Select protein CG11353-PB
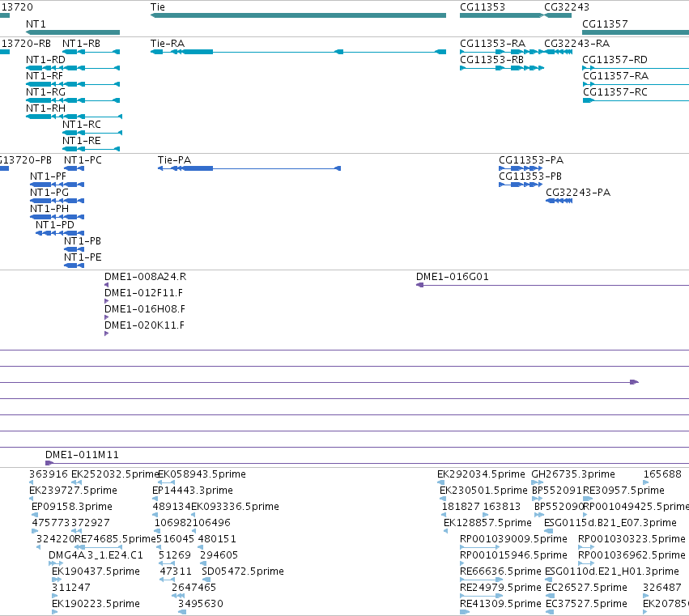The image size is (689, 616). tap(521, 185)
